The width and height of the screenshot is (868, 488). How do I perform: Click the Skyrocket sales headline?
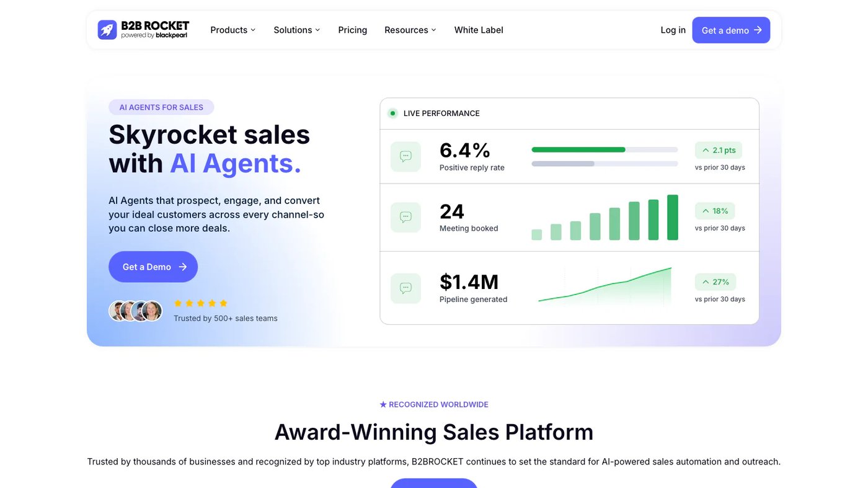pyautogui.click(x=210, y=149)
